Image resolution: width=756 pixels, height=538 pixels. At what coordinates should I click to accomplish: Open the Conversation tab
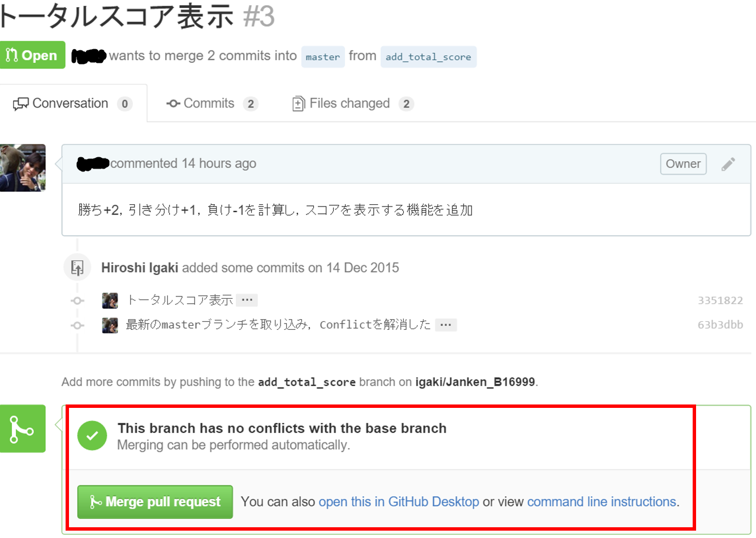(x=72, y=104)
